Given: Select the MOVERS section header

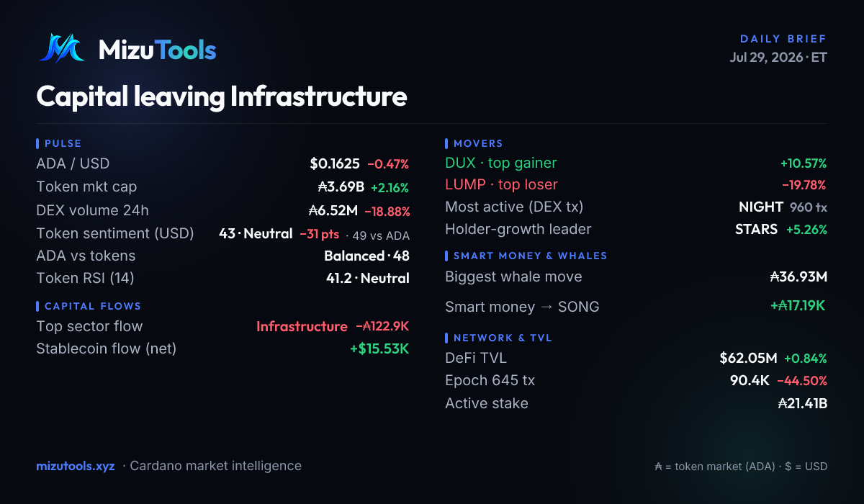Looking at the screenshot, I should 478,143.
